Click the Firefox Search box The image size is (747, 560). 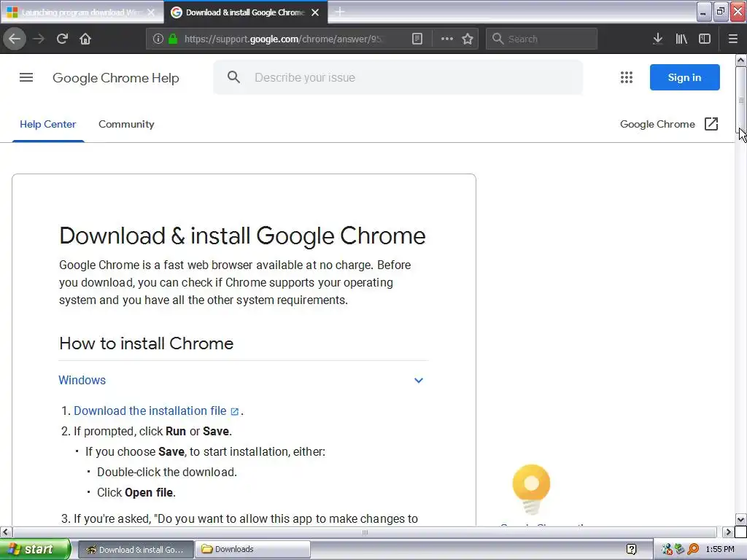[x=541, y=39]
